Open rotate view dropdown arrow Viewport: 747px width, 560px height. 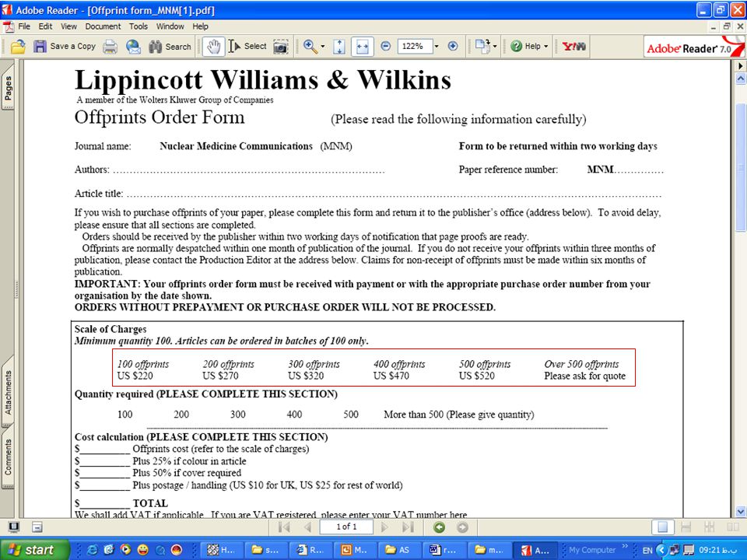[495, 46]
